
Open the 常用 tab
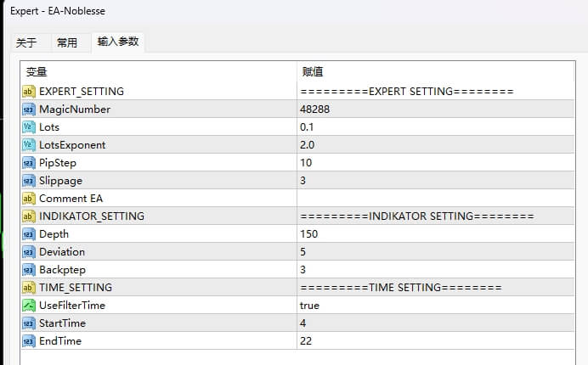[x=67, y=42]
